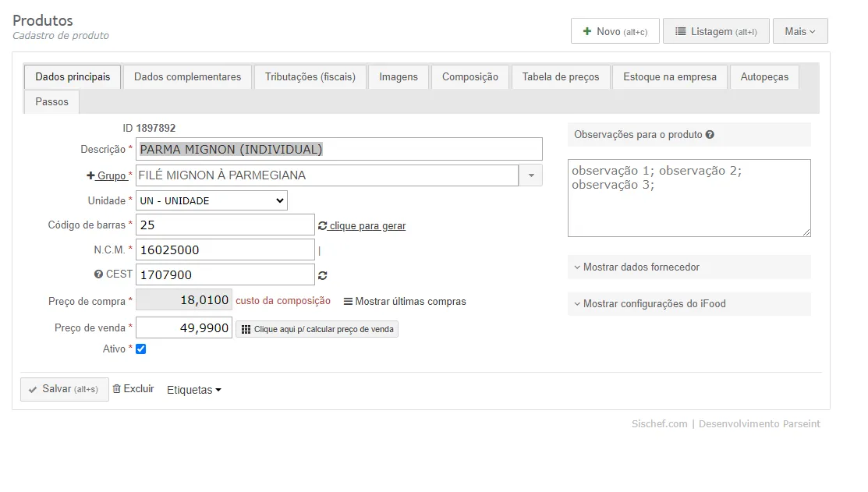868x492 pixels.
Task: Click the list icon before Mostrar últimas compras
Action: (348, 302)
